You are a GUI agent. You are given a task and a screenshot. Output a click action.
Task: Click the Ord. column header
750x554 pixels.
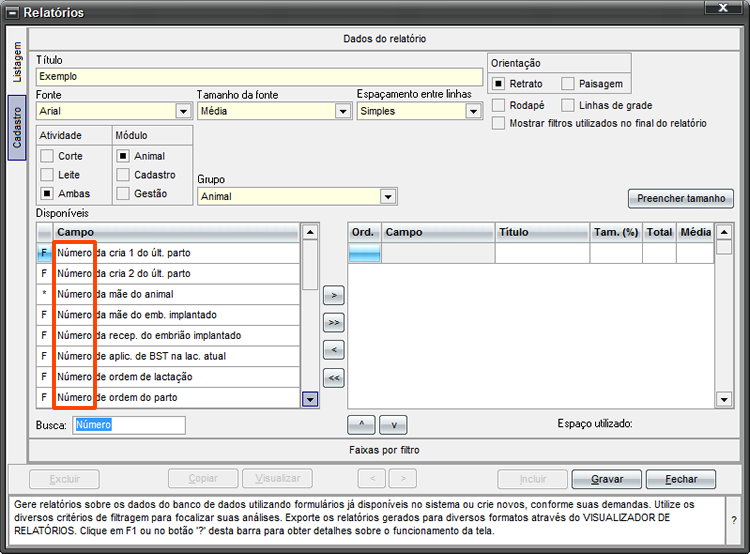(x=364, y=233)
